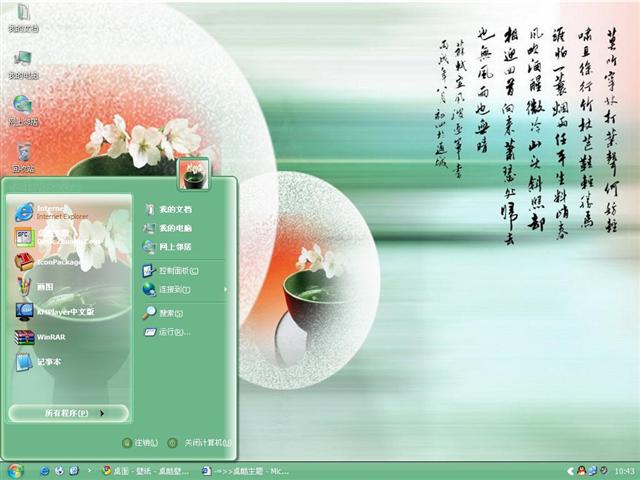The height and width of the screenshot is (480, 640).
Task: Expand hidden system tray icons arrow
Action: 570,471
